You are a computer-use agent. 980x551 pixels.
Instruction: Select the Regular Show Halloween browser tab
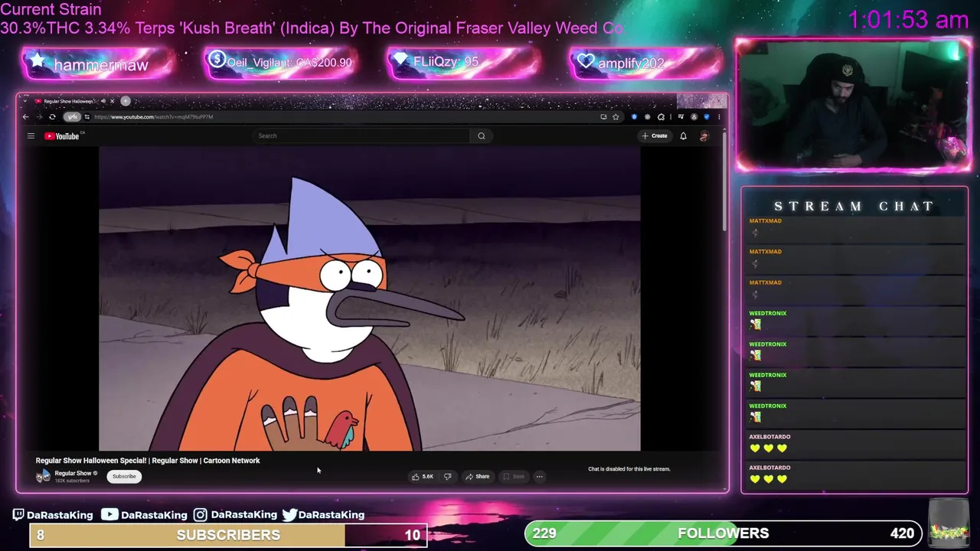(x=68, y=101)
